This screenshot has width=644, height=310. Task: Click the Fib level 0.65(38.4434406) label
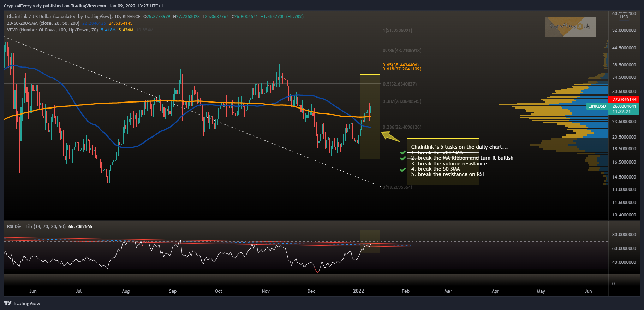point(400,65)
